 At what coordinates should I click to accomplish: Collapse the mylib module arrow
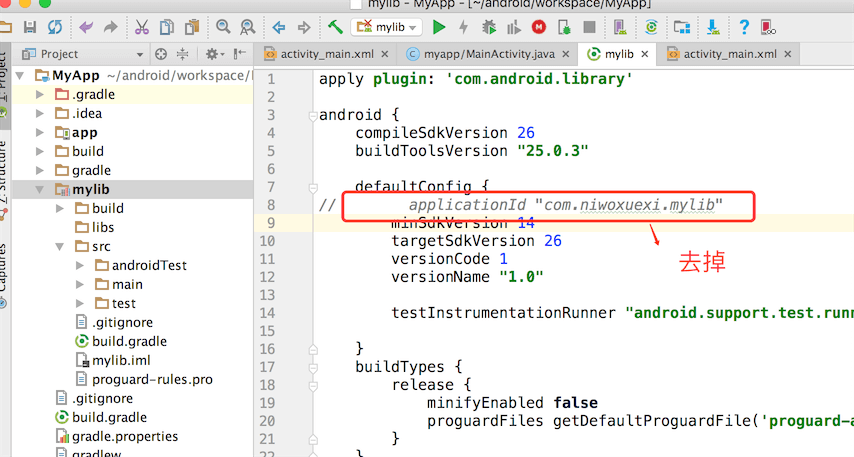point(40,190)
